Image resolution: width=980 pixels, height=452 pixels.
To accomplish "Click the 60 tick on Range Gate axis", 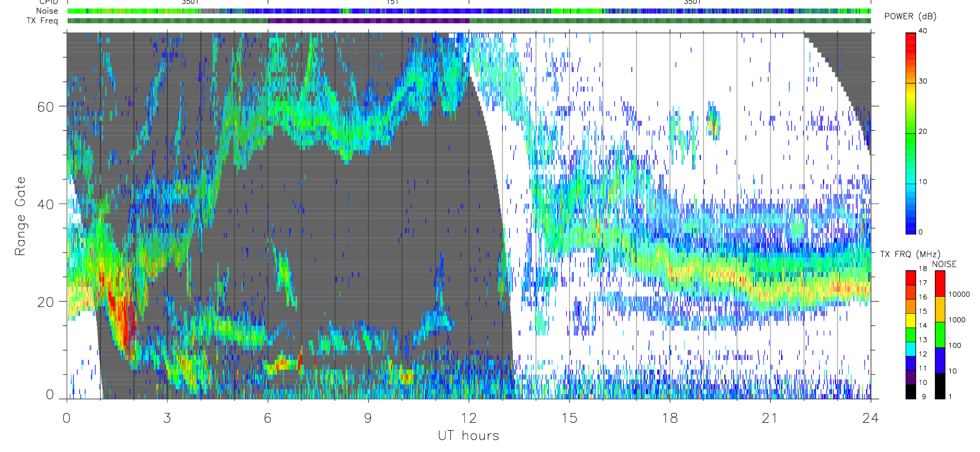I will 46,107.
